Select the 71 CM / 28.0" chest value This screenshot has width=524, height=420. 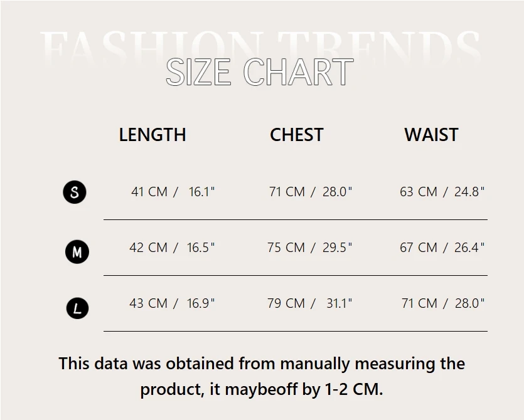[x=310, y=192]
